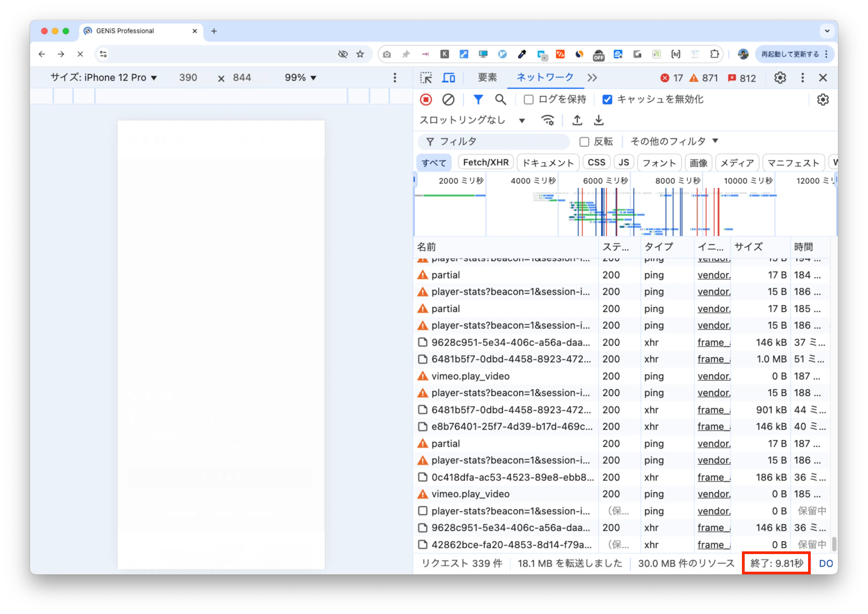This screenshot has width=868, height=614.
Task: Open the その他のフィルタ dropdown
Action: tap(674, 141)
